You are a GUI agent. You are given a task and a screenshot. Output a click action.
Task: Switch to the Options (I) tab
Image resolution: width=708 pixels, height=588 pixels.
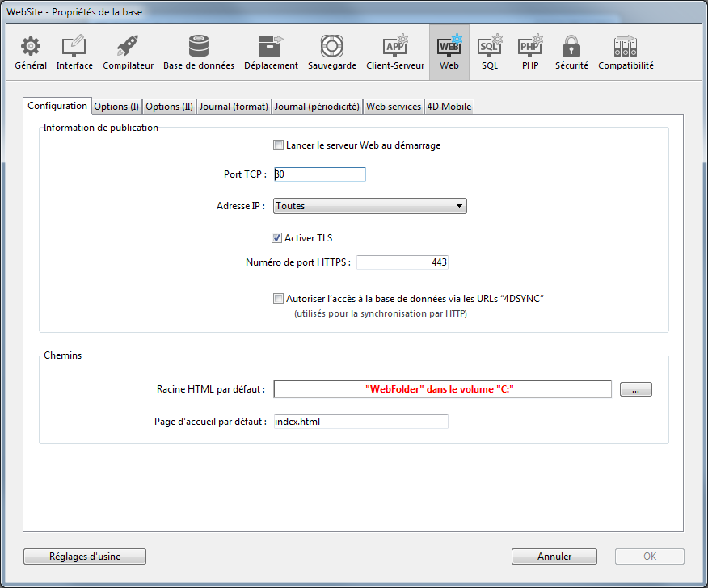116,107
